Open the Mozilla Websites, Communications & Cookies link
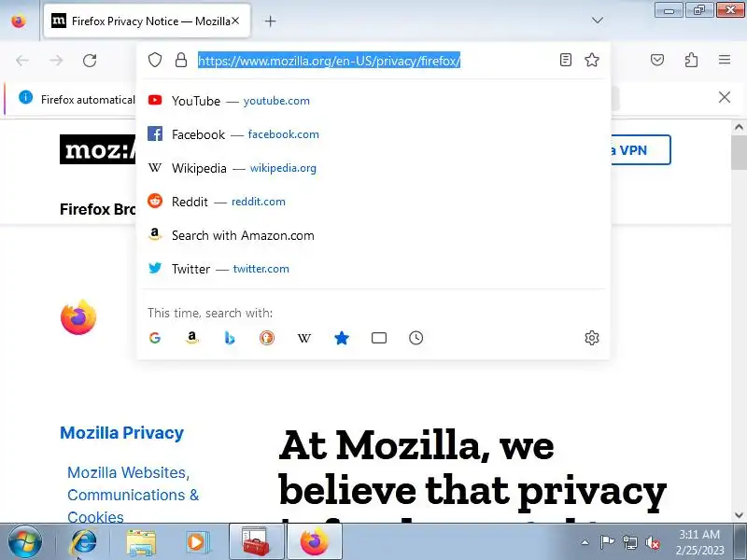The height and width of the screenshot is (560, 747). click(133, 495)
